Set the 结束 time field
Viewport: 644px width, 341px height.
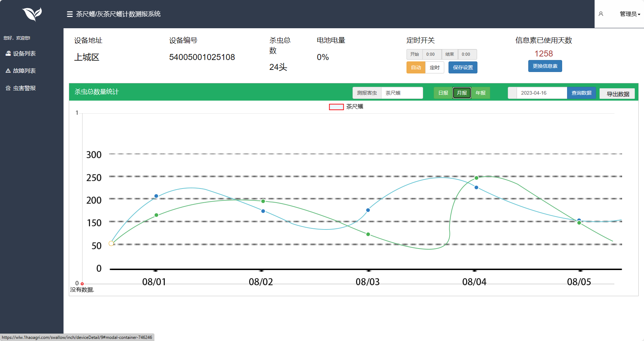(467, 54)
